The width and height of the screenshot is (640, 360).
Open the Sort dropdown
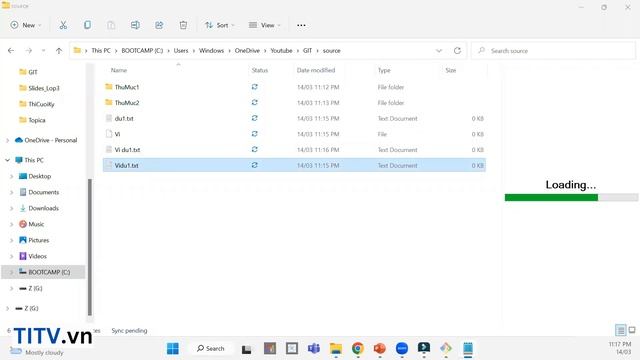click(220, 25)
